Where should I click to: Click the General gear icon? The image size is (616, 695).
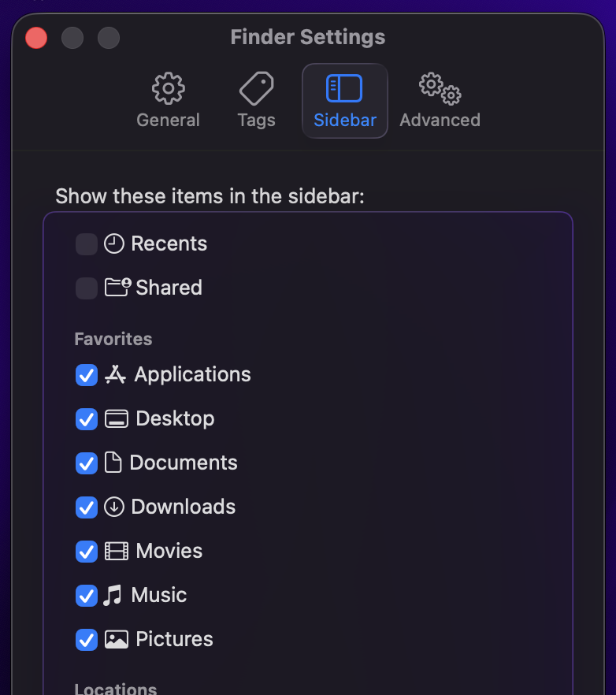coord(168,89)
